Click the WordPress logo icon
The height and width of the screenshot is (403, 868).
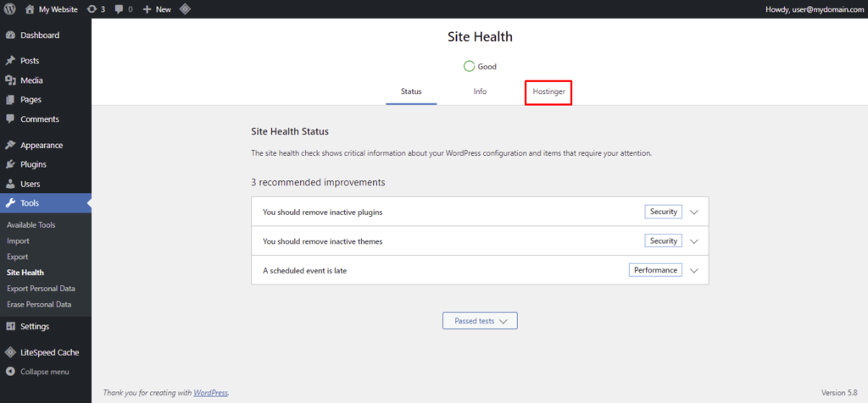pyautogui.click(x=11, y=9)
